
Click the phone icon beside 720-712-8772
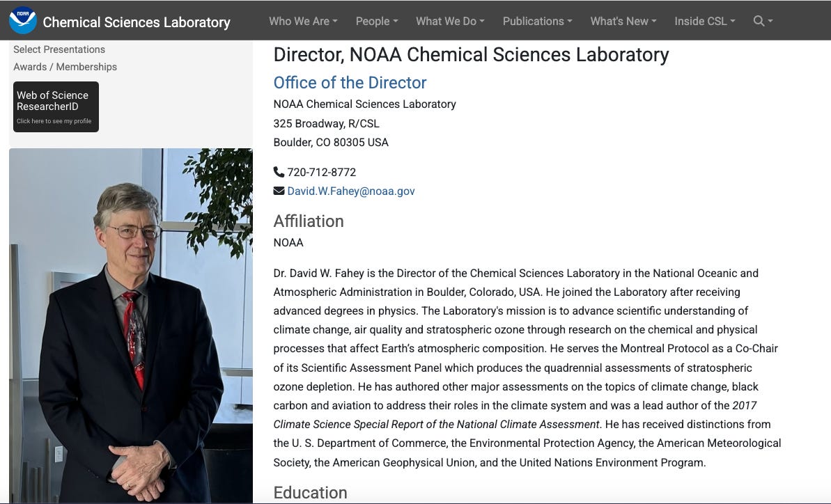279,172
